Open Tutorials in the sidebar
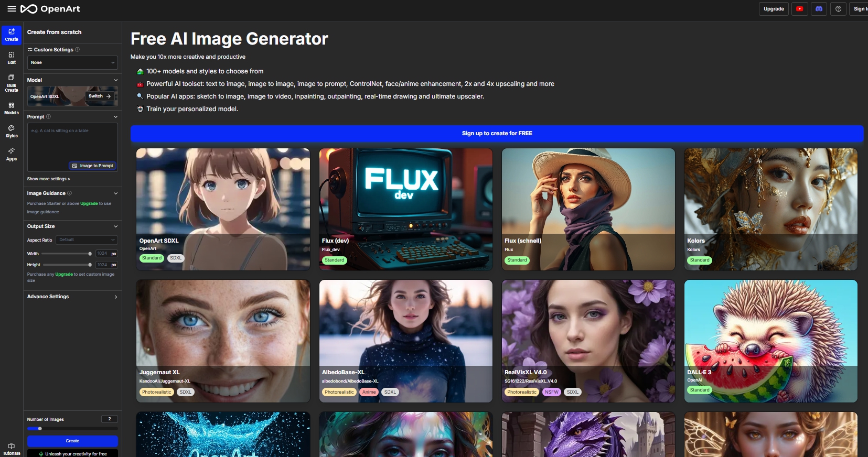 [x=12, y=449]
